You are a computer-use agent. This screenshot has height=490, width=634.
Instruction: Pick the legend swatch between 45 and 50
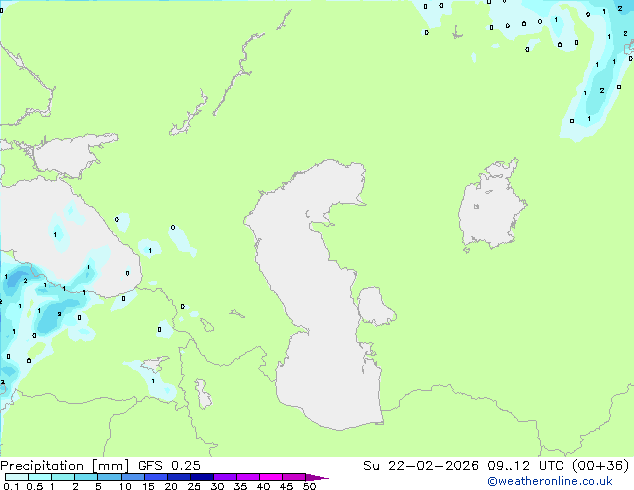click(x=294, y=477)
